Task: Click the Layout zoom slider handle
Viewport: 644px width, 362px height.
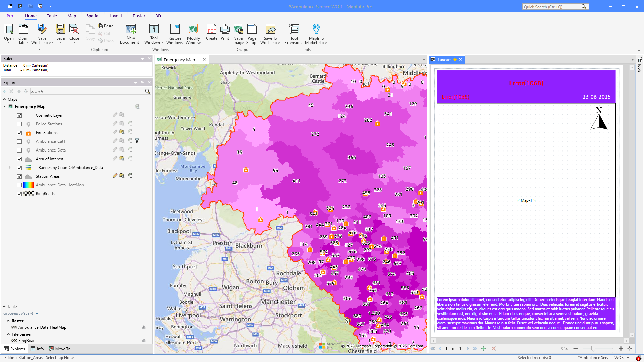Action: [593, 349]
